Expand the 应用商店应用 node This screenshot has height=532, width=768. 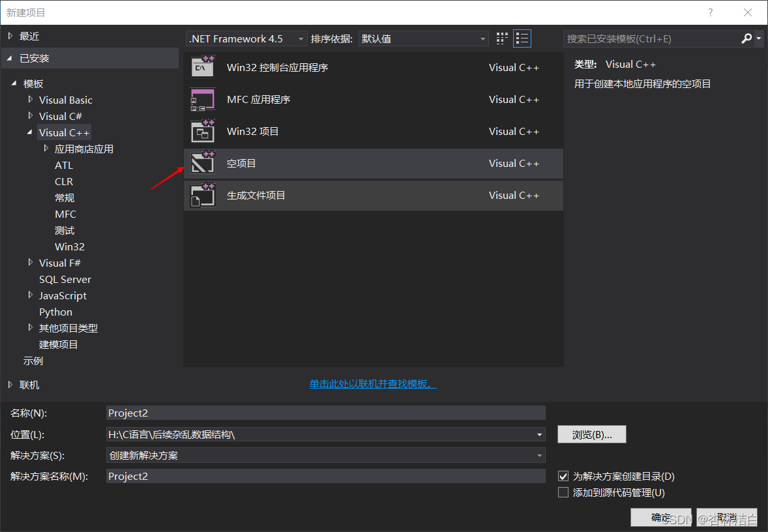46,149
